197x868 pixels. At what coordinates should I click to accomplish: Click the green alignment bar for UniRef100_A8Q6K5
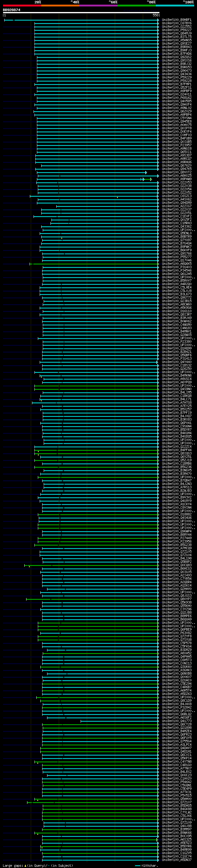pos(94,264)
